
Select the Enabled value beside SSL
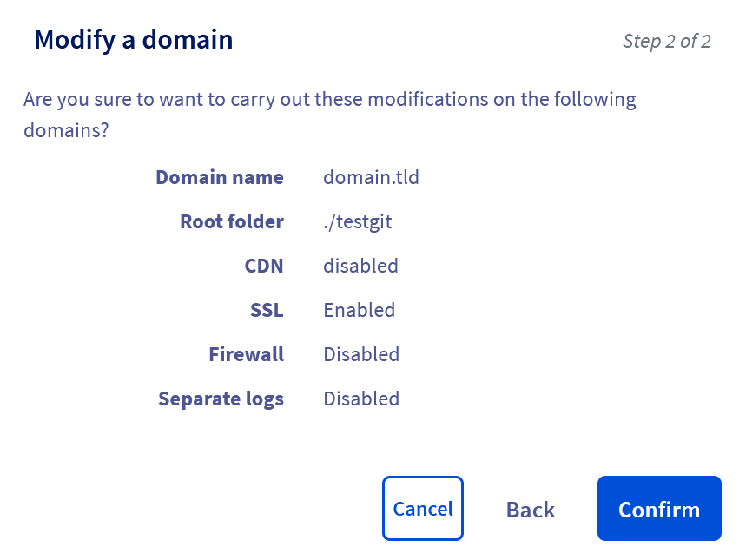[359, 310]
